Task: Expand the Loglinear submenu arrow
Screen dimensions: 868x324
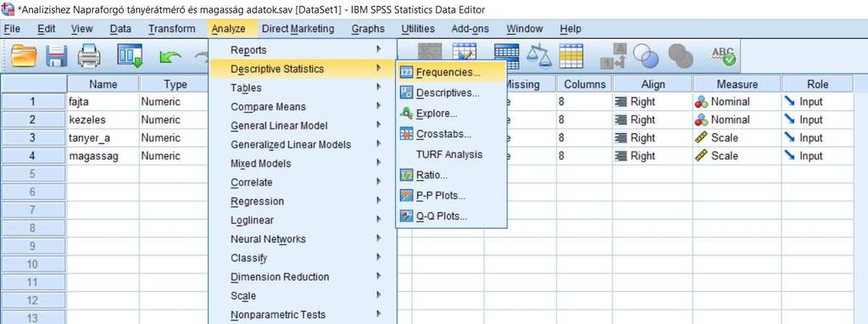Action: 379,220
